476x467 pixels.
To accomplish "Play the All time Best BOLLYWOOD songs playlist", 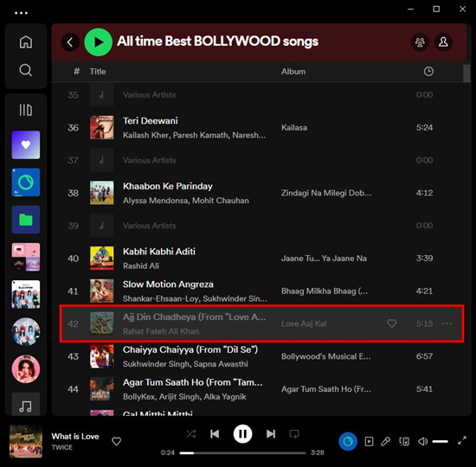I will [99, 42].
